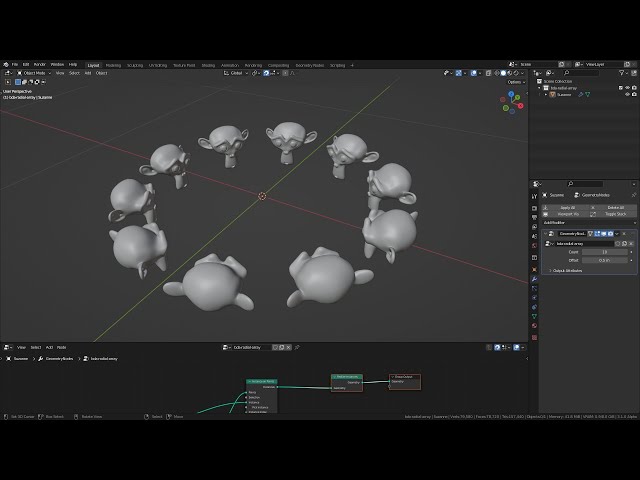Open the pivot point dropdown

(x=256, y=73)
